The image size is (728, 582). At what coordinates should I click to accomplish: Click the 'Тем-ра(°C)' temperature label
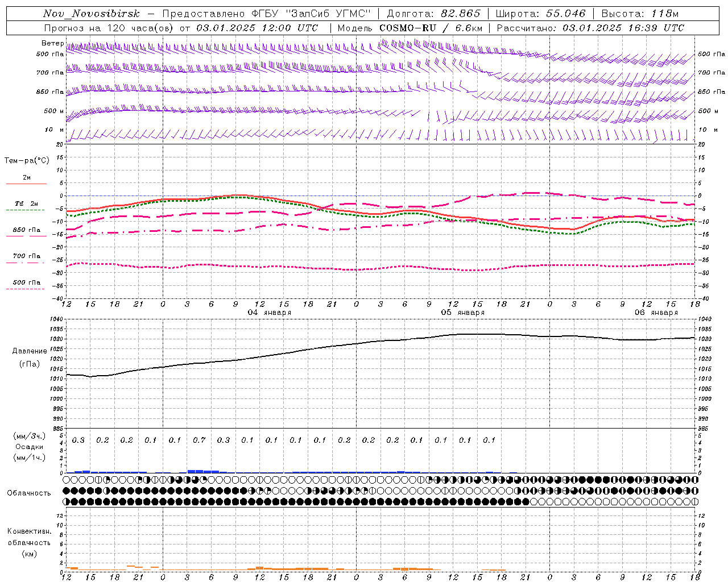click(27, 161)
